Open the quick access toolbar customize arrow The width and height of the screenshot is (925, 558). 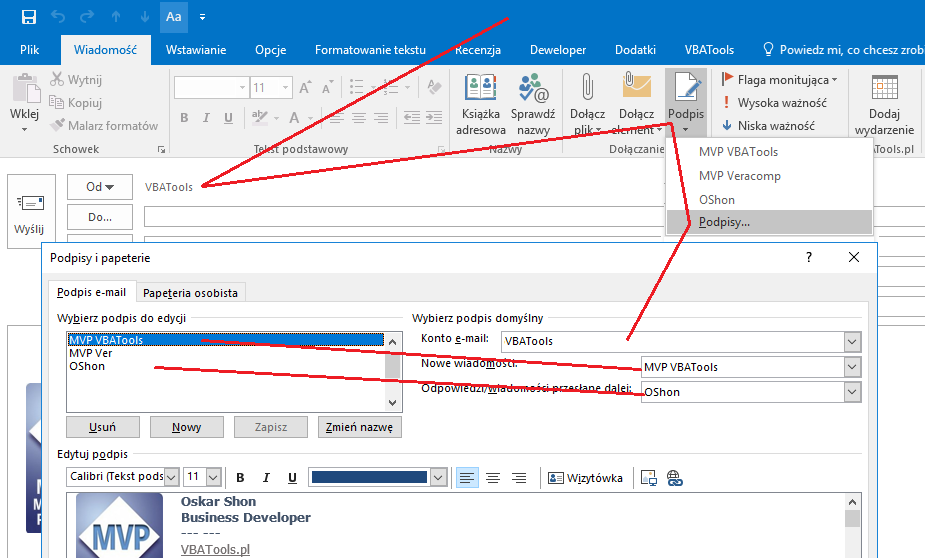(202, 17)
